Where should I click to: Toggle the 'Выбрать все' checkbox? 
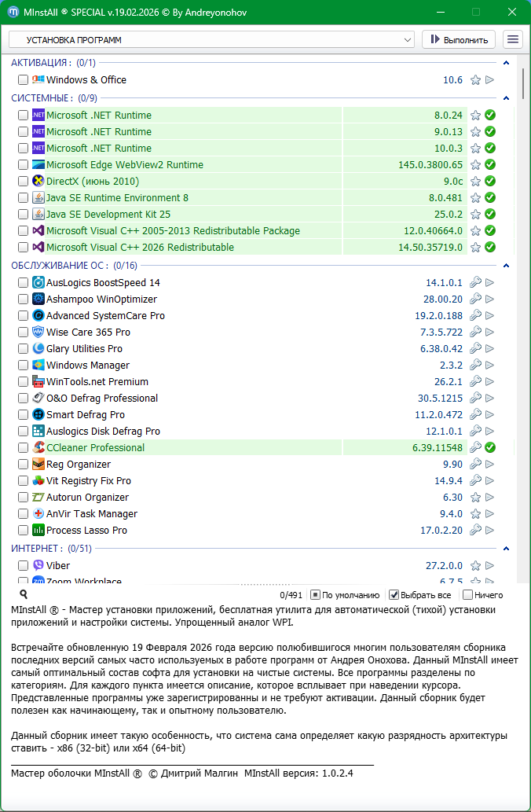coord(394,595)
